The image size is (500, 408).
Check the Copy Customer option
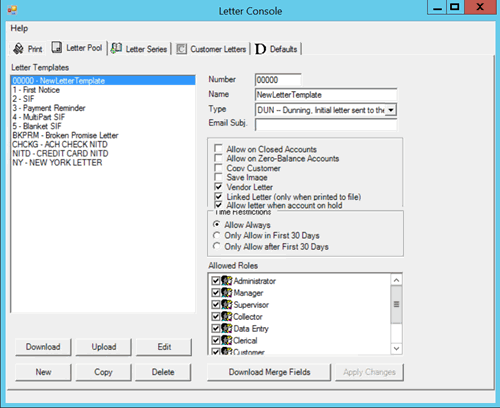(x=218, y=168)
